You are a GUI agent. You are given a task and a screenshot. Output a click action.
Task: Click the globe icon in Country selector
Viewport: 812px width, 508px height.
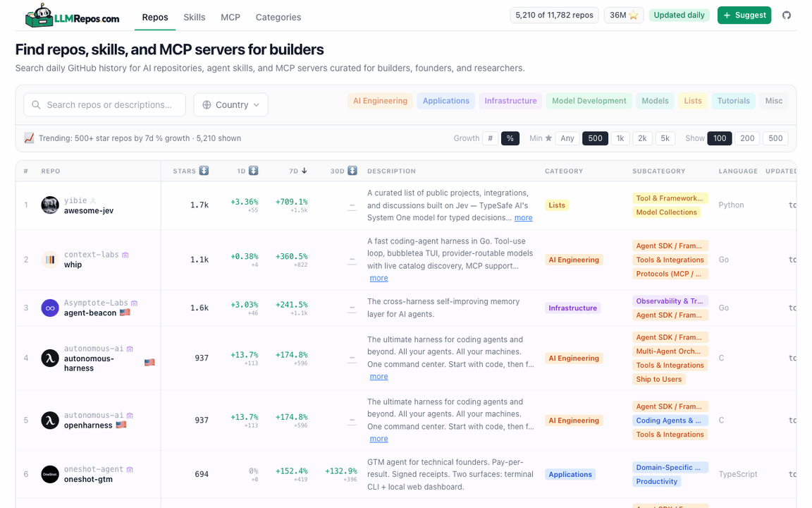tap(207, 104)
